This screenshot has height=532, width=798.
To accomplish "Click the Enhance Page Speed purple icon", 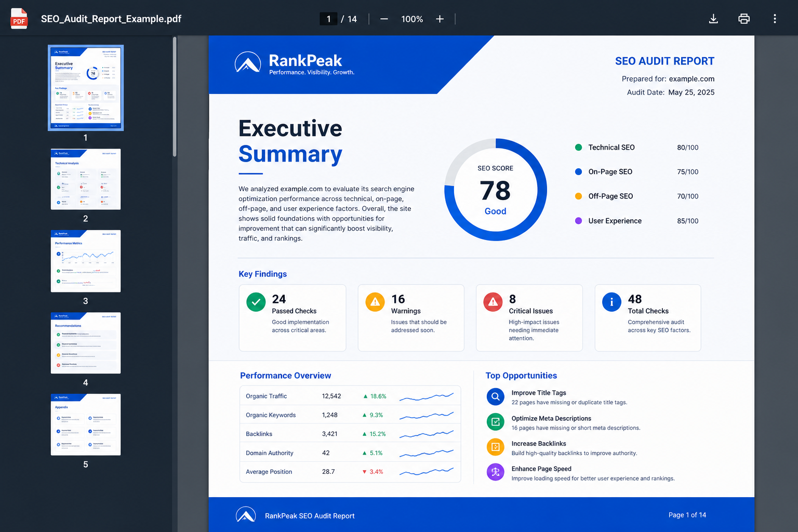I will coord(496,472).
